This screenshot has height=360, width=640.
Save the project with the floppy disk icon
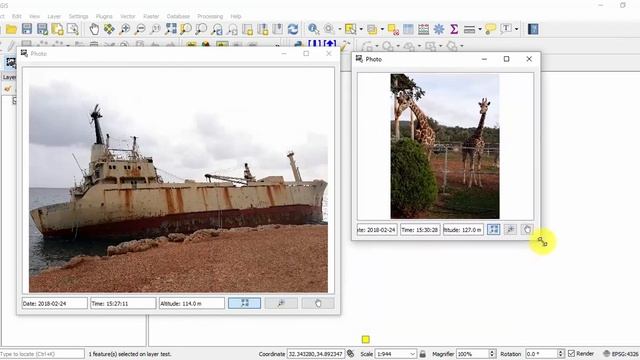point(27,29)
